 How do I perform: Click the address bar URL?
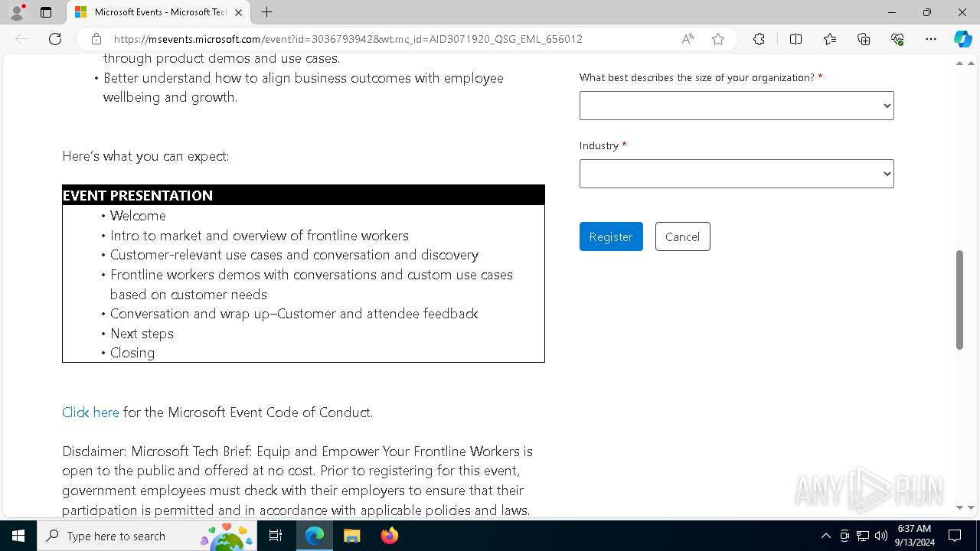pos(348,39)
